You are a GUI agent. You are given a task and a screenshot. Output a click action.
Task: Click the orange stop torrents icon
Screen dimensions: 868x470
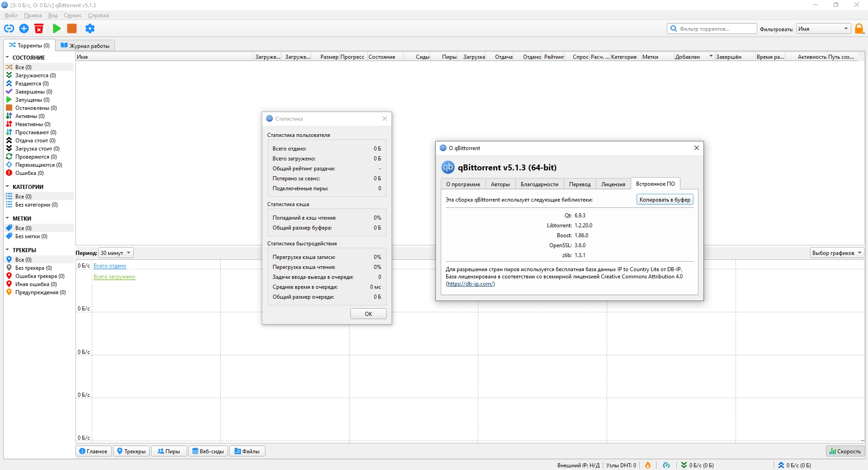click(72, 28)
